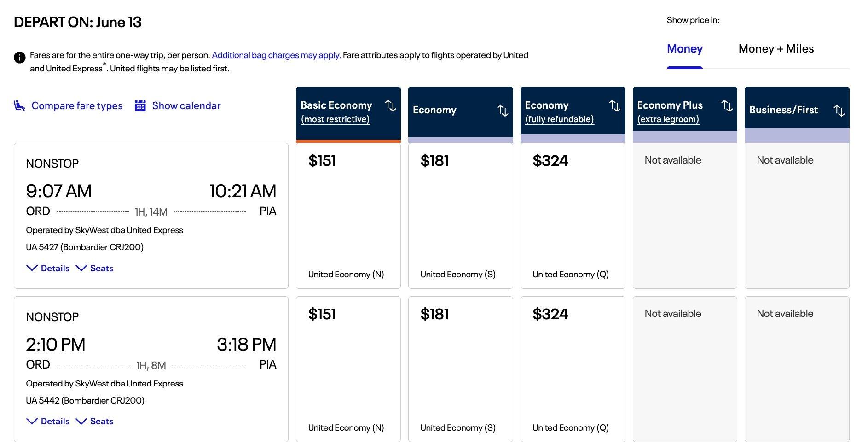Switch to the Money price tab
Screen dimensions: 868x445
[x=684, y=49]
